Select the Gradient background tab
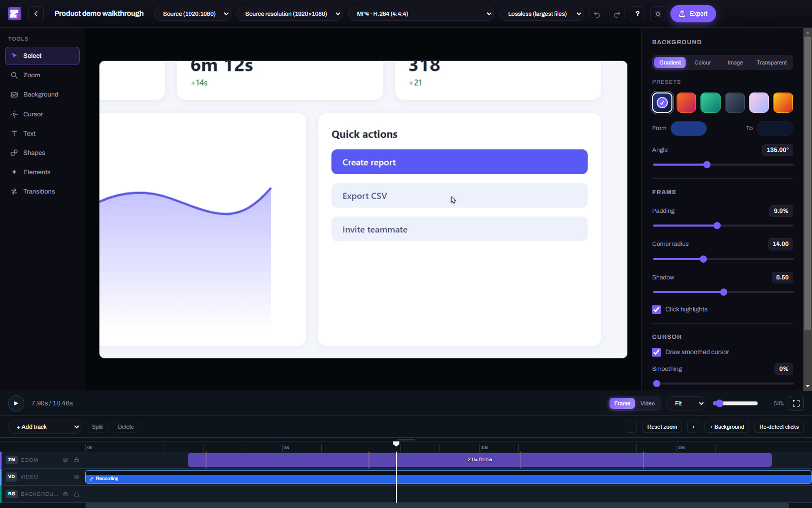The image size is (812, 508). click(670, 62)
